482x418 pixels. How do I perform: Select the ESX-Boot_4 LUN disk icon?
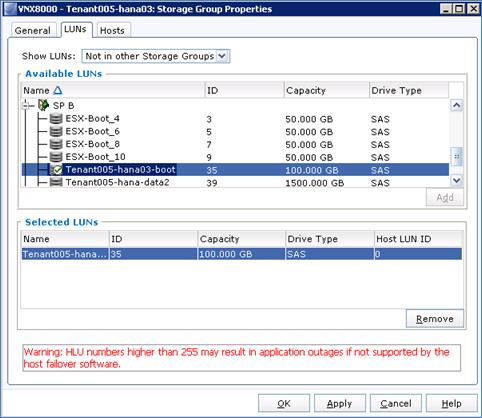pyautogui.click(x=56, y=118)
